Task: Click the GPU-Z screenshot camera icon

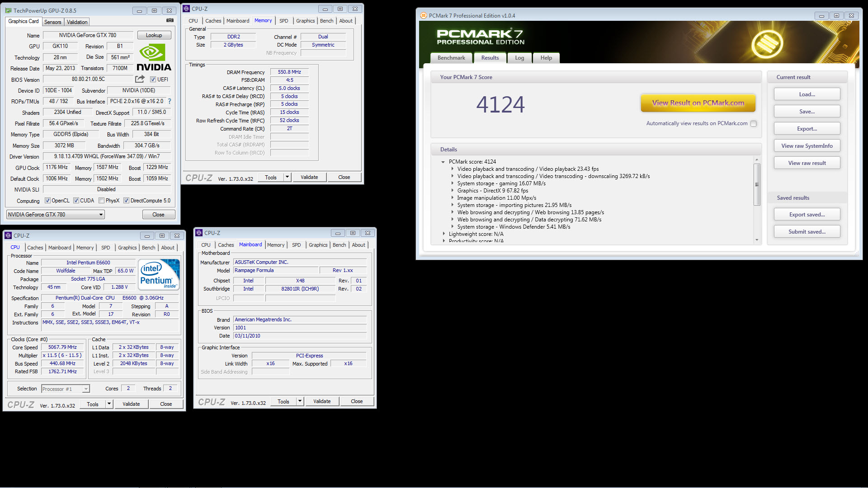Action: tap(170, 20)
